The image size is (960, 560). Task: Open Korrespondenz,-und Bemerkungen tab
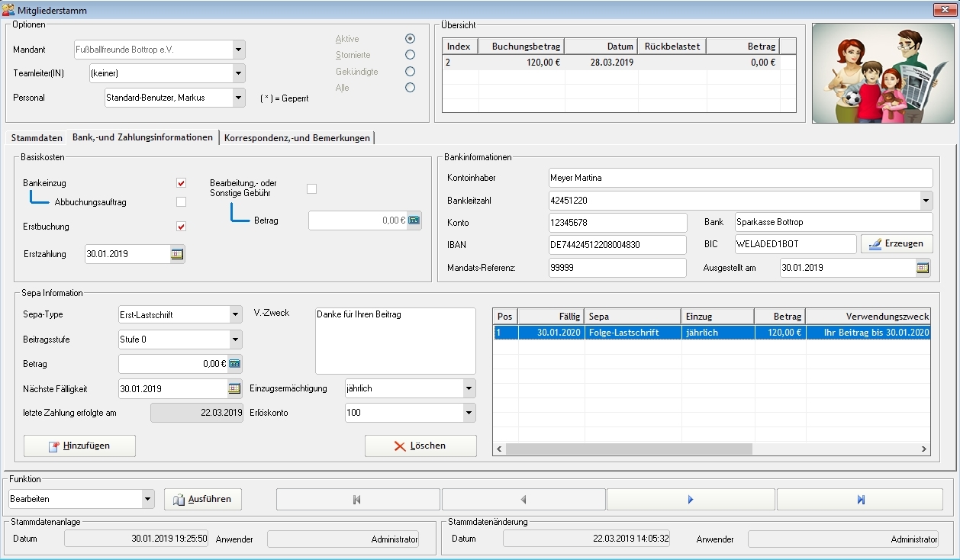pyautogui.click(x=297, y=138)
